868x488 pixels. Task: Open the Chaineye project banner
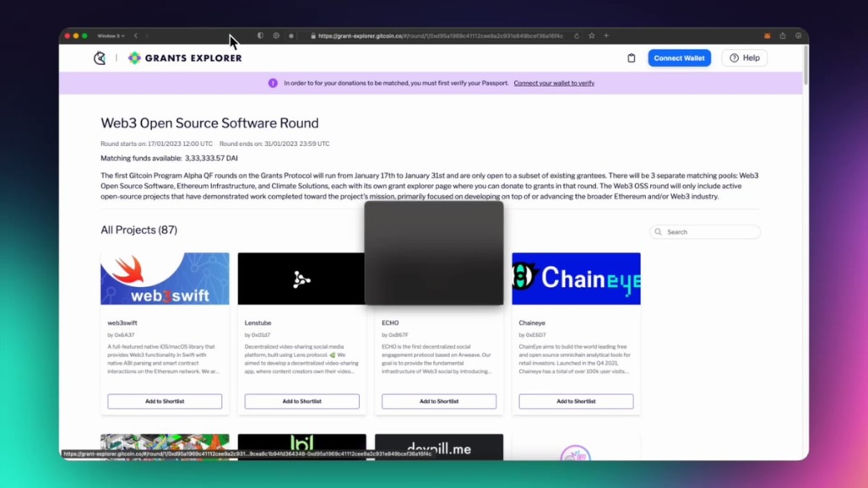click(x=576, y=279)
